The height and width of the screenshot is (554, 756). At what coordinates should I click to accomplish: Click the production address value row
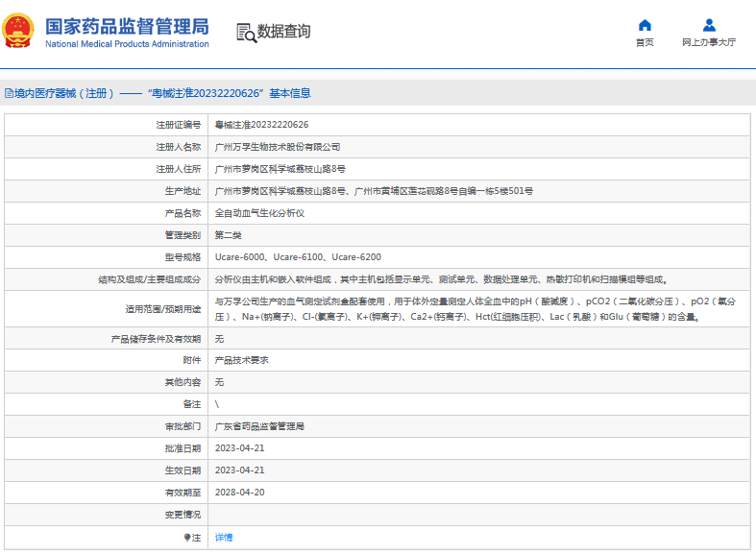point(374,191)
